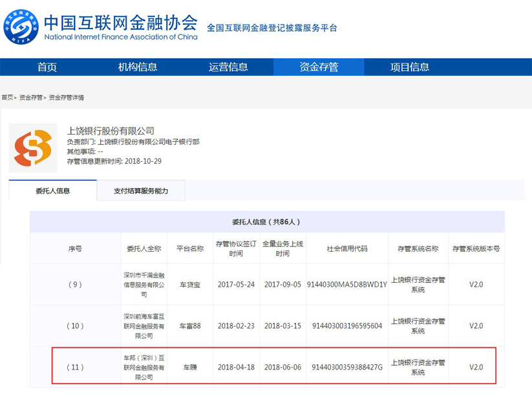
Task: Click the 深圳前海车富互联网金融服务有限公司 cell
Action: (144, 326)
